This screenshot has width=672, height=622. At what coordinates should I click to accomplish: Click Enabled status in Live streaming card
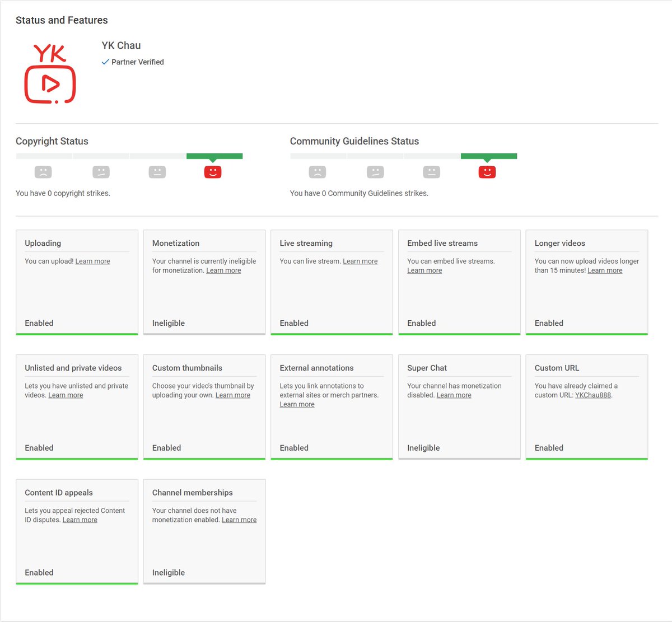click(x=294, y=324)
